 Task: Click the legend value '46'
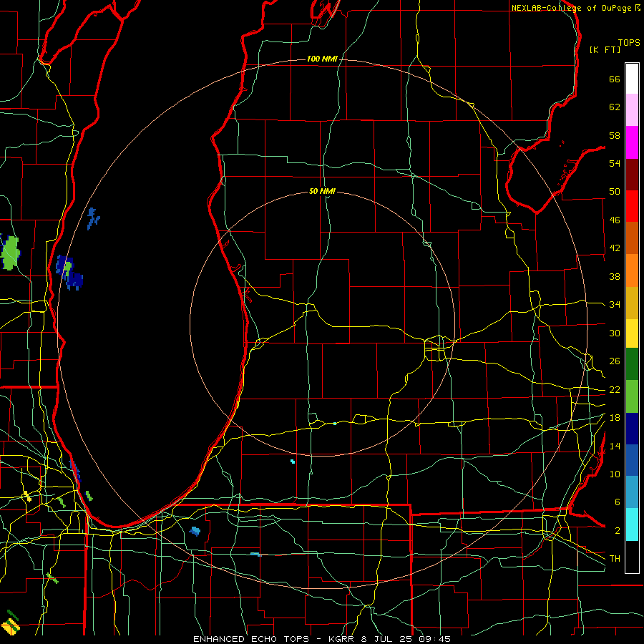tap(615, 220)
